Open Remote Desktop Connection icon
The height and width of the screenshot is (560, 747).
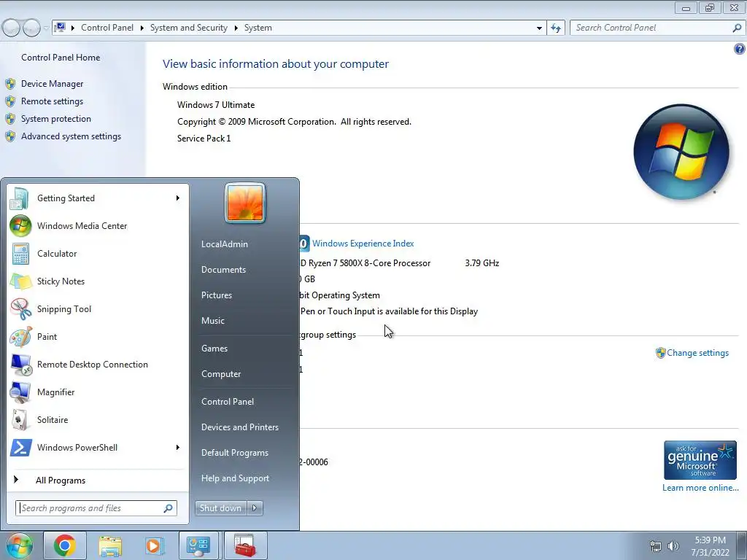point(20,365)
